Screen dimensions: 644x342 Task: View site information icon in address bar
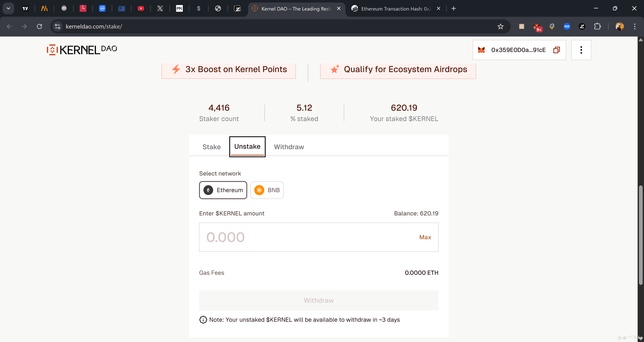tap(58, 26)
